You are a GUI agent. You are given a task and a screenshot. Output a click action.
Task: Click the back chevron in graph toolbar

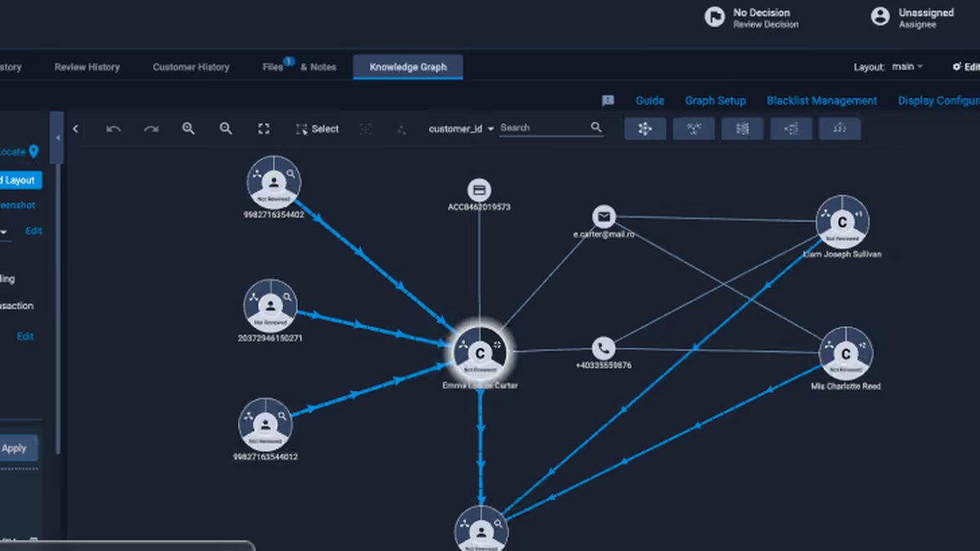(76, 129)
